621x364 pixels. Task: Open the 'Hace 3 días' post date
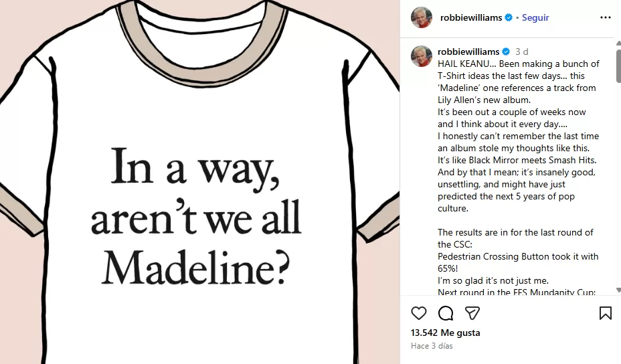[432, 346]
